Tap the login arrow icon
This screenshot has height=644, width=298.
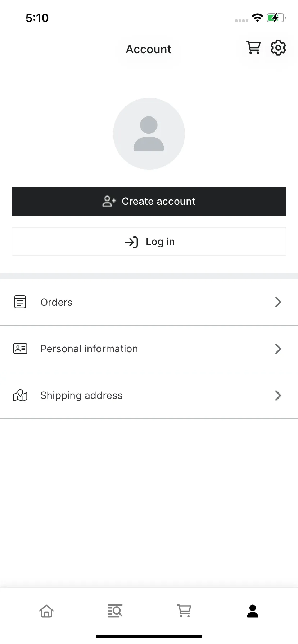pyautogui.click(x=131, y=242)
